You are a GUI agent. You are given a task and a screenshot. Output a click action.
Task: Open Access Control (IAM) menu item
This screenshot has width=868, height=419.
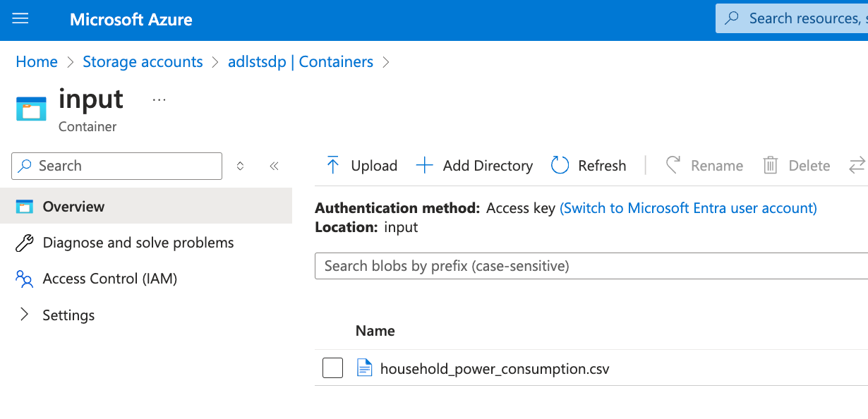pyautogui.click(x=109, y=279)
